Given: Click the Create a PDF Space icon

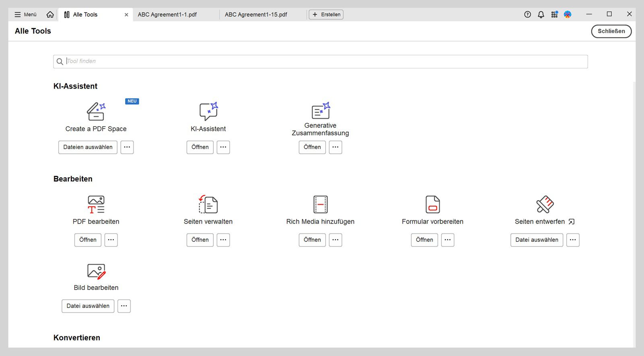Looking at the screenshot, I should tap(96, 112).
